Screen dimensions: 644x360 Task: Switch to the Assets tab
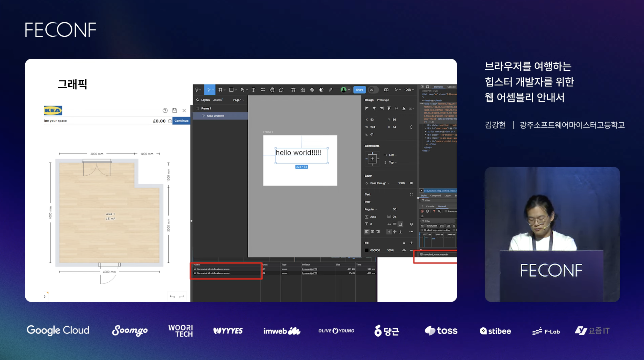tap(217, 100)
